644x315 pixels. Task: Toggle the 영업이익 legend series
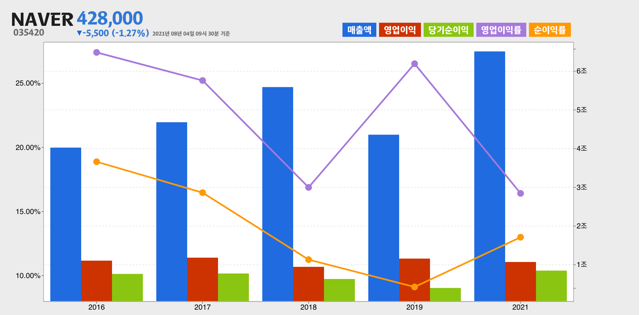pyautogui.click(x=400, y=30)
